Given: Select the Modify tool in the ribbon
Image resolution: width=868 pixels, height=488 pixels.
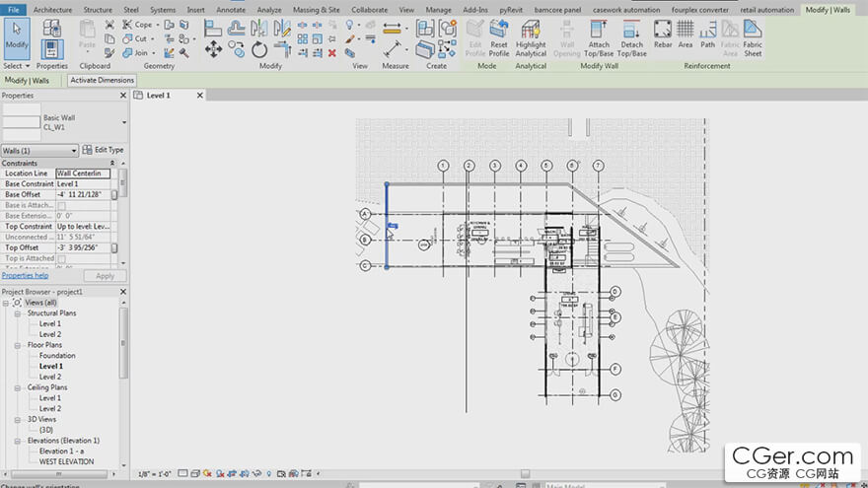Looking at the screenshot, I should tap(17, 37).
